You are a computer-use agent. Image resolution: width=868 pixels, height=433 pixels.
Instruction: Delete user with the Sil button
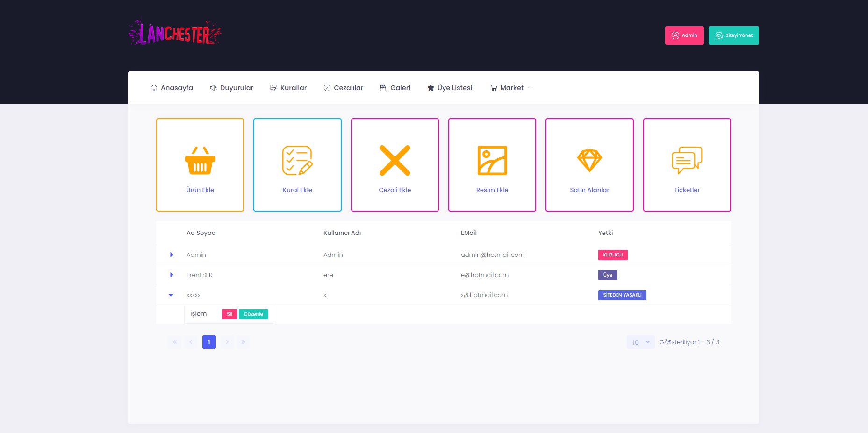[230, 314]
